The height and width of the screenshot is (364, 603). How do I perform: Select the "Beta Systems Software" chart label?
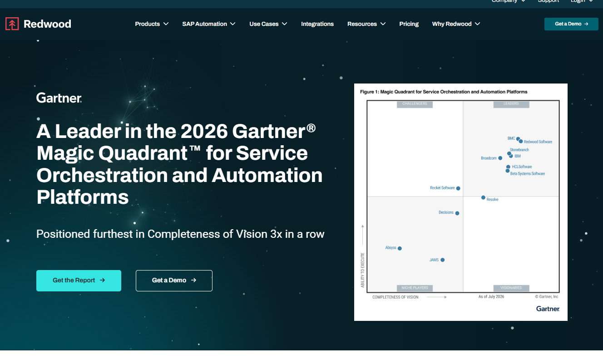pyautogui.click(x=528, y=174)
